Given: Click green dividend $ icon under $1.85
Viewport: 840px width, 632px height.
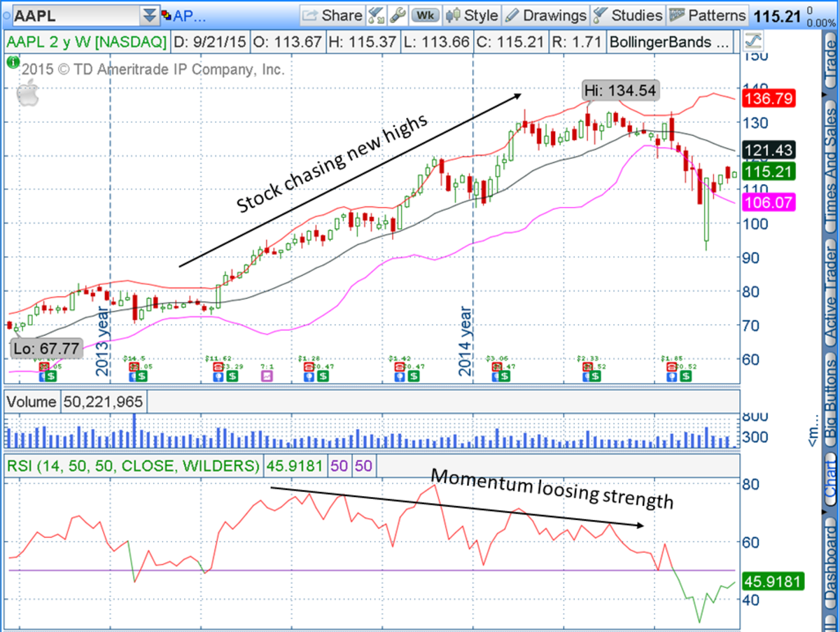Looking at the screenshot, I should 687,376.
